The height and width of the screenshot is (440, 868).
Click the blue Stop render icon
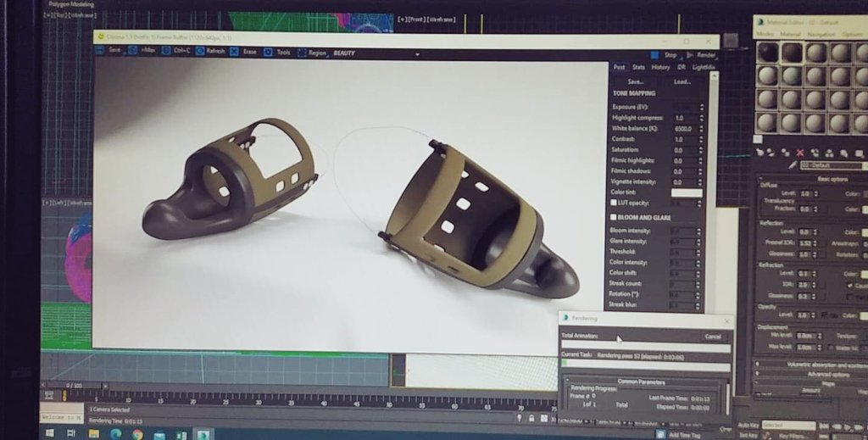655,55
